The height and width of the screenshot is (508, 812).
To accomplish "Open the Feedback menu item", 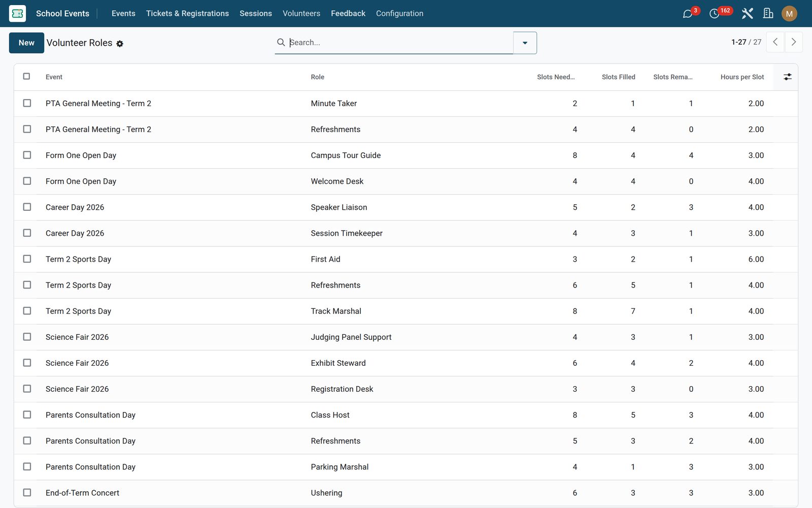I will coord(348,13).
